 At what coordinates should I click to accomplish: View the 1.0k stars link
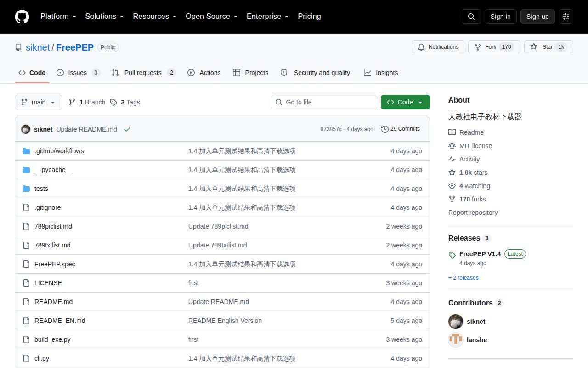click(x=468, y=172)
